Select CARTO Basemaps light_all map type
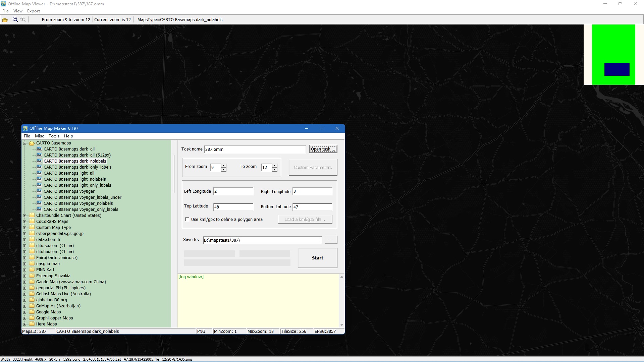644x362 pixels. click(69, 173)
